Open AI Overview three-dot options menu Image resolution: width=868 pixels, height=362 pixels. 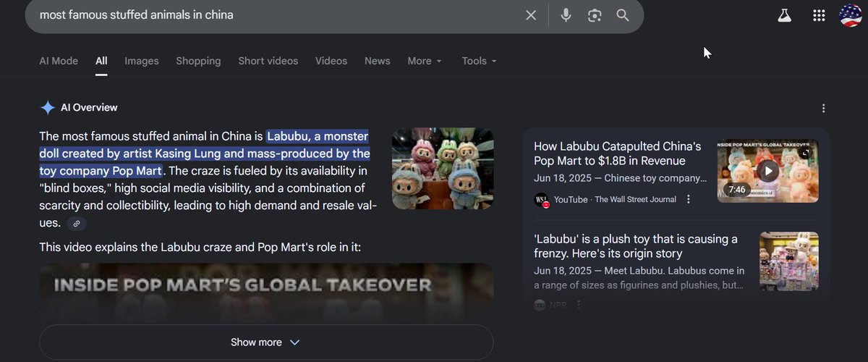pos(823,109)
